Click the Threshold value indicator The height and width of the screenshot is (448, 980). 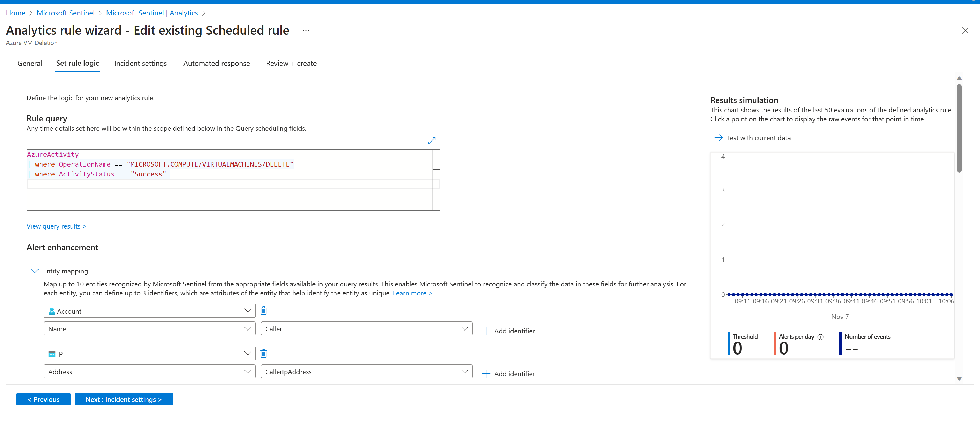point(737,348)
